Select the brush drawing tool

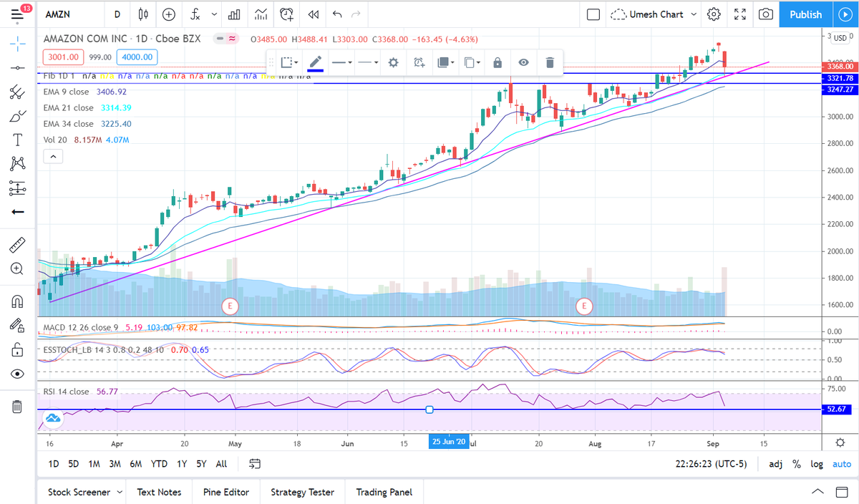(x=18, y=116)
